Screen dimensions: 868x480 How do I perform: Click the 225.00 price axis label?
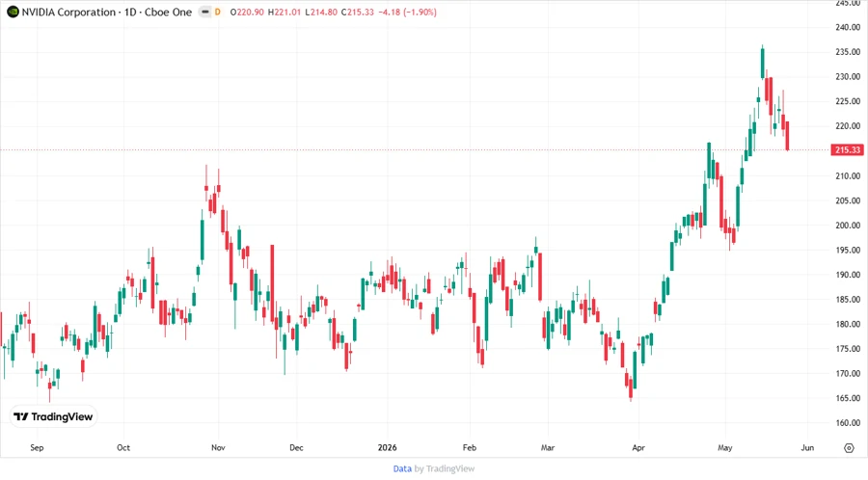tap(848, 101)
